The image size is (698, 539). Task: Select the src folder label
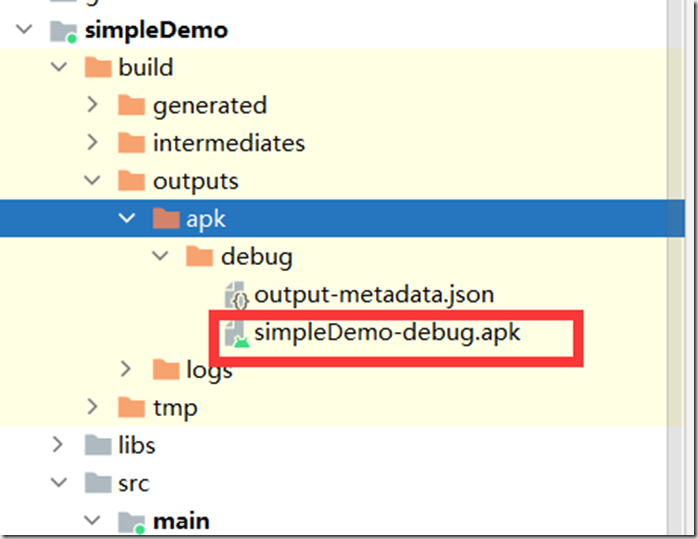134,483
